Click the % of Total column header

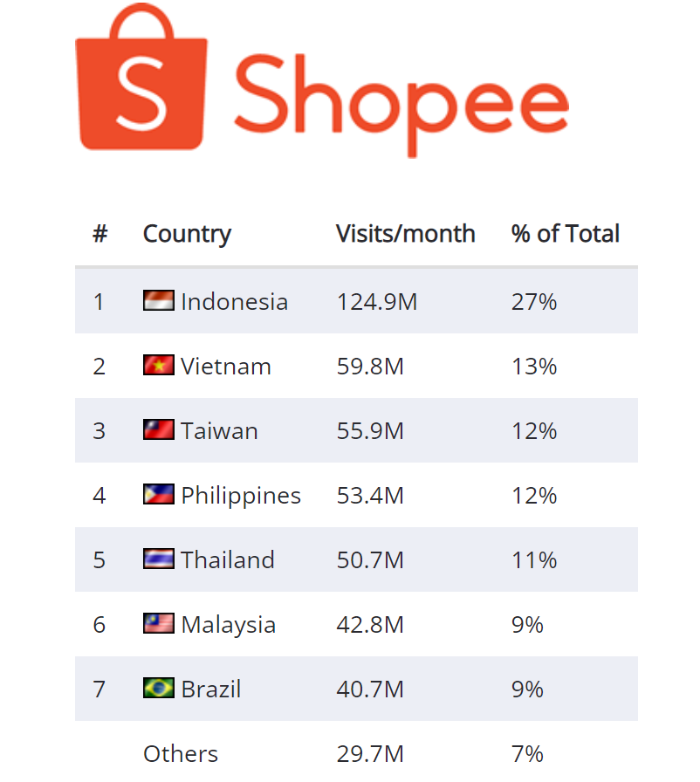tap(566, 234)
